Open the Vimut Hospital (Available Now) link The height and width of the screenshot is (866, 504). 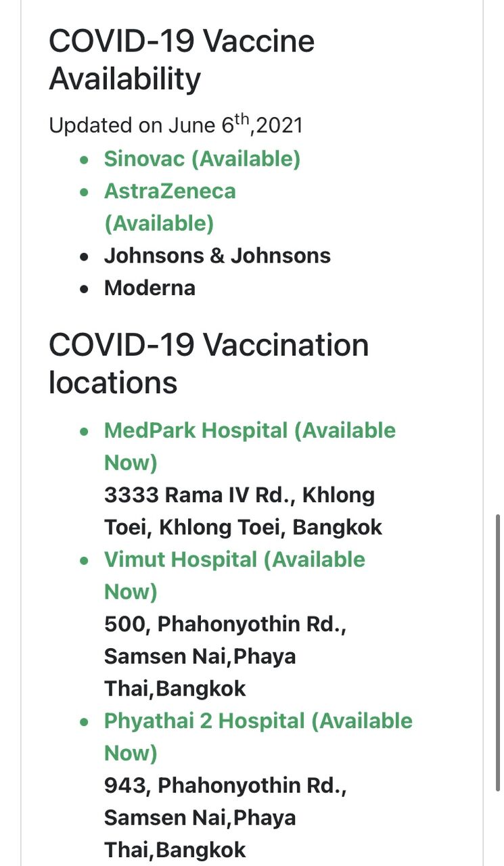click(234, 576)
